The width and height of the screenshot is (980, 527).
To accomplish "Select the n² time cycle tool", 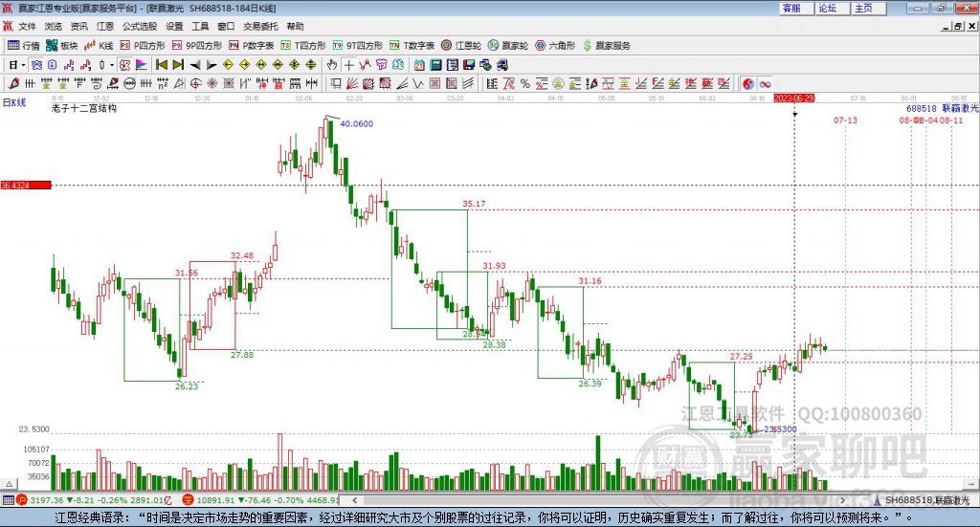I will (163, 83).
